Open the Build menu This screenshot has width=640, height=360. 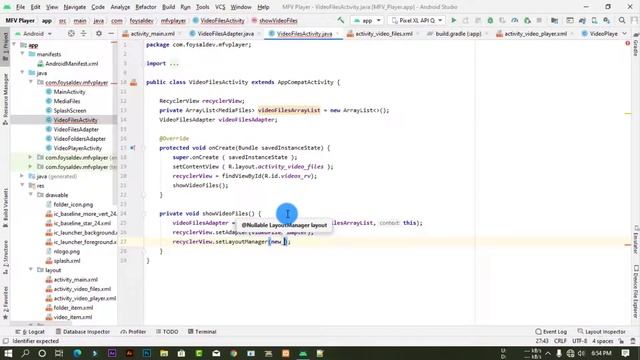pyautogui.click(x=168, y=7)
